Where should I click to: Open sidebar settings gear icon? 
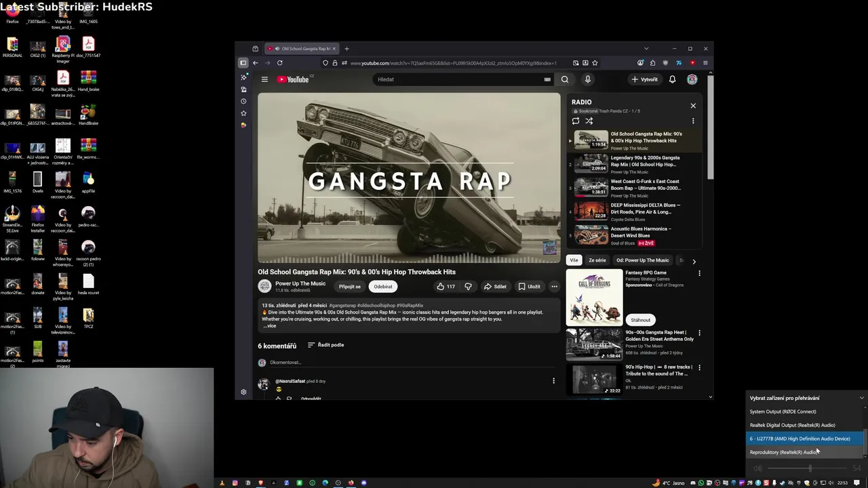click(x=243, y=392)
